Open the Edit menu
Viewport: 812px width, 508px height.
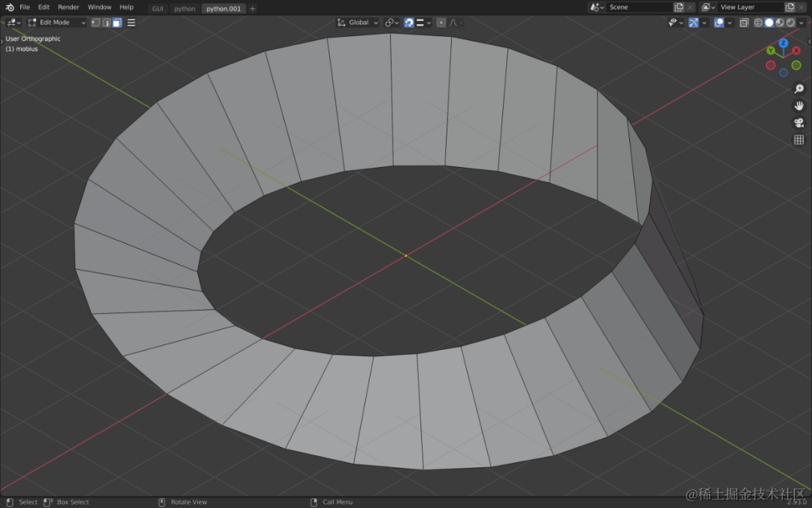click(44, 8)
